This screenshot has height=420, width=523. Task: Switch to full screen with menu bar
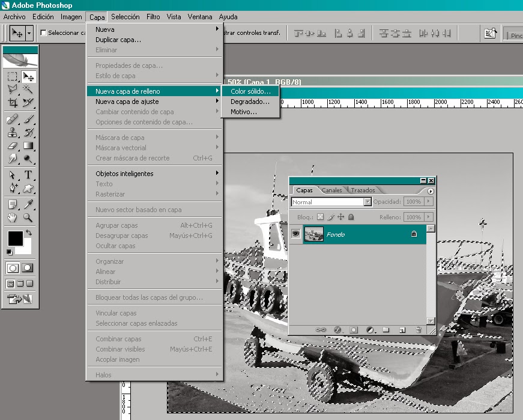pos(20,284)
